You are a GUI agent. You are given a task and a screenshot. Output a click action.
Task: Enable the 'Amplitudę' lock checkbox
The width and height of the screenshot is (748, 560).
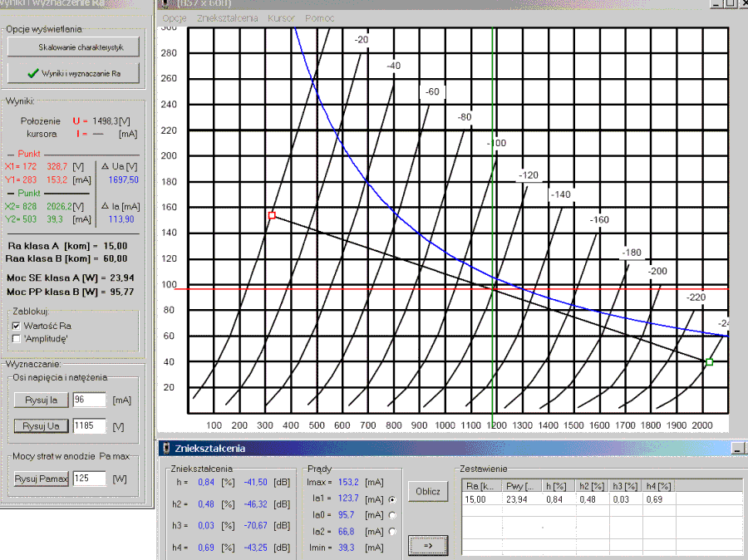17,339
